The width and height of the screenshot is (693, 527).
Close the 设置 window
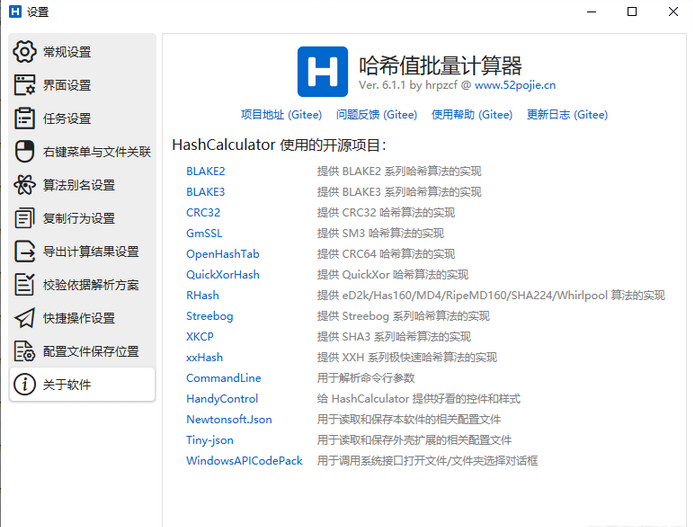tap(673, 11)
